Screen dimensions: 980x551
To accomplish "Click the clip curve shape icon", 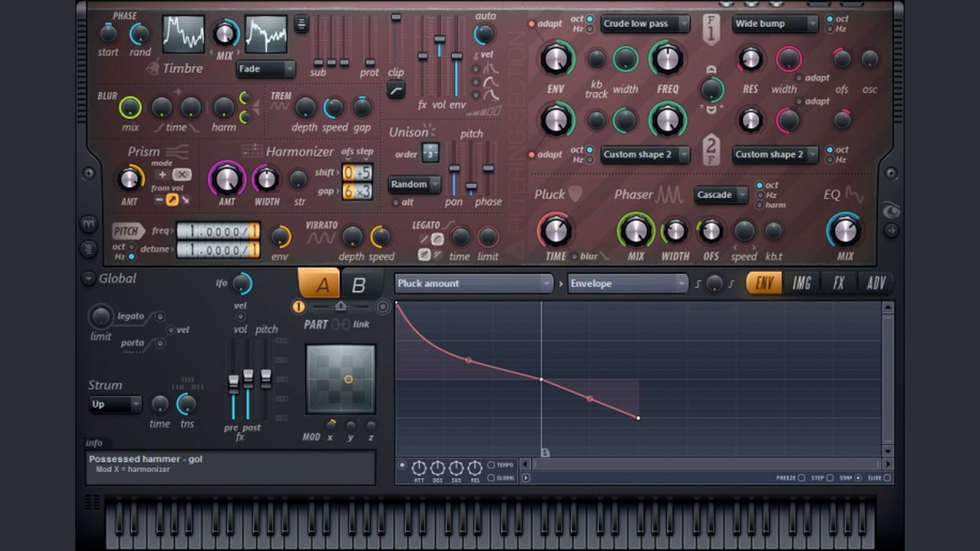I will point(396,91).
